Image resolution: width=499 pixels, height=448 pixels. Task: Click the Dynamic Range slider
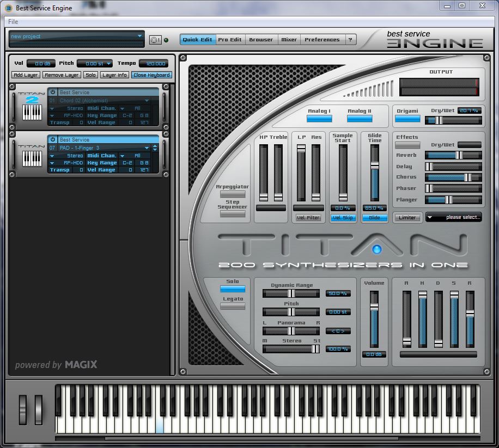[x=291, y=293]
